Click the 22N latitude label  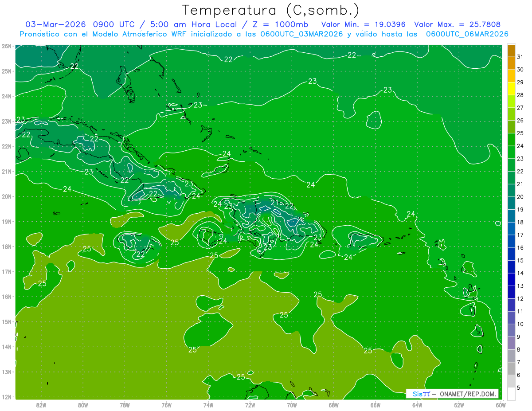tap(7, 146)
